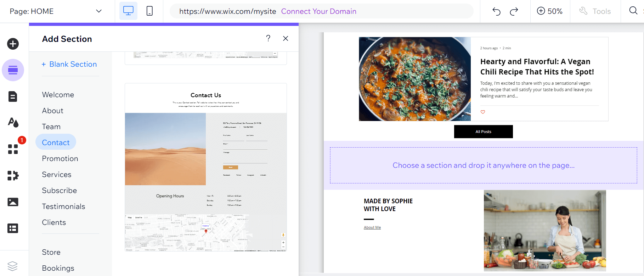Screen dimensions: 644x276
Task: Select the Bookings section category
Action: [58, 268]
